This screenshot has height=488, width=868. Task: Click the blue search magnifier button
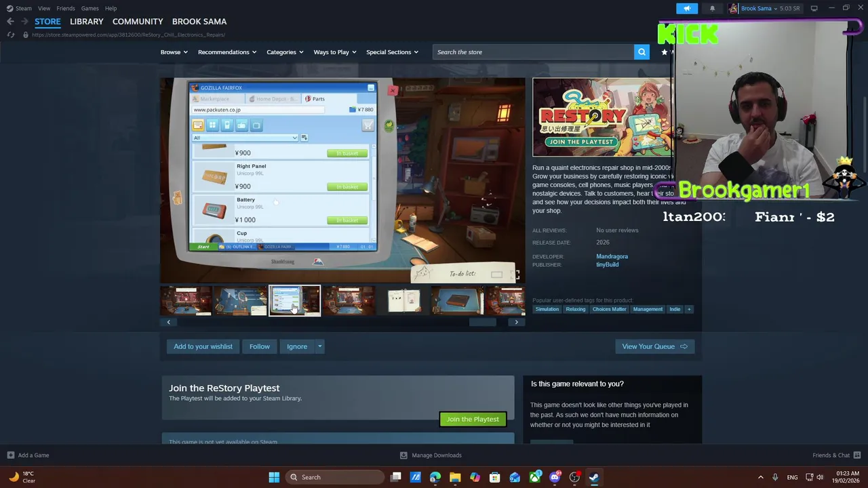[x=642, y=52]
